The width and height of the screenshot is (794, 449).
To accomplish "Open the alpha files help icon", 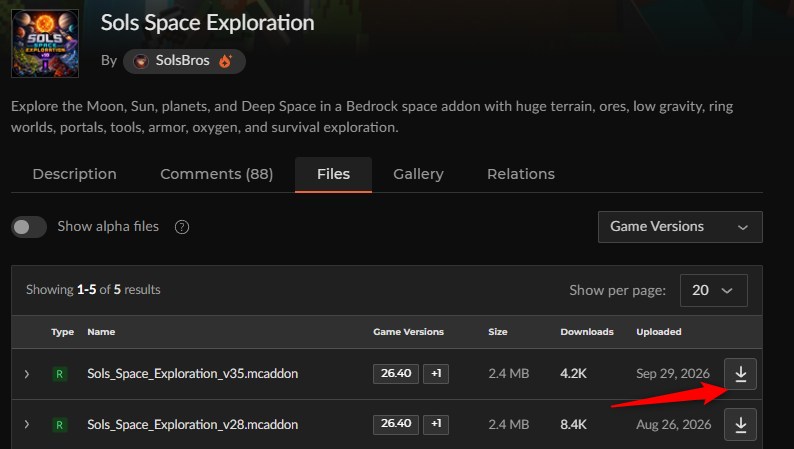I will [x=182, y=227].
